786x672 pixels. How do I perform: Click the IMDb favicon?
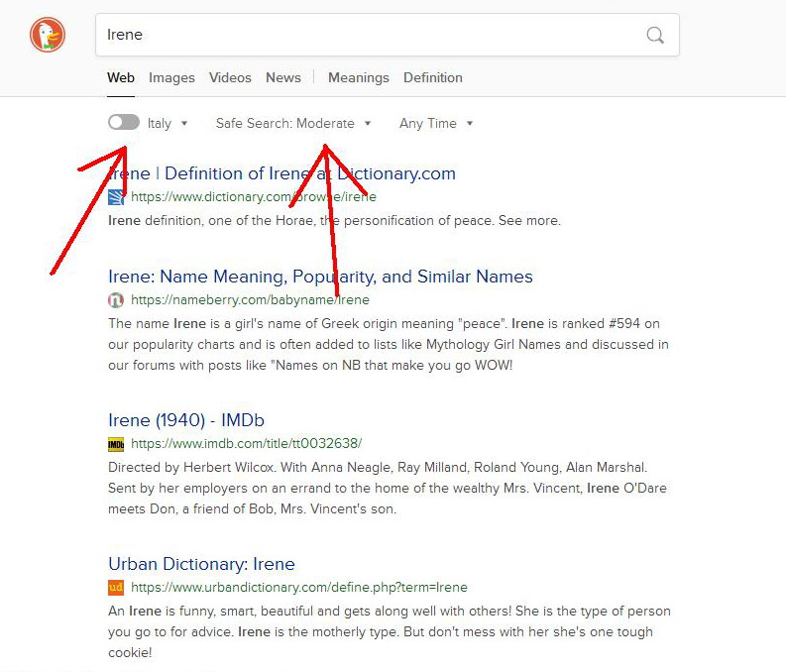click(x=116, y=444)
